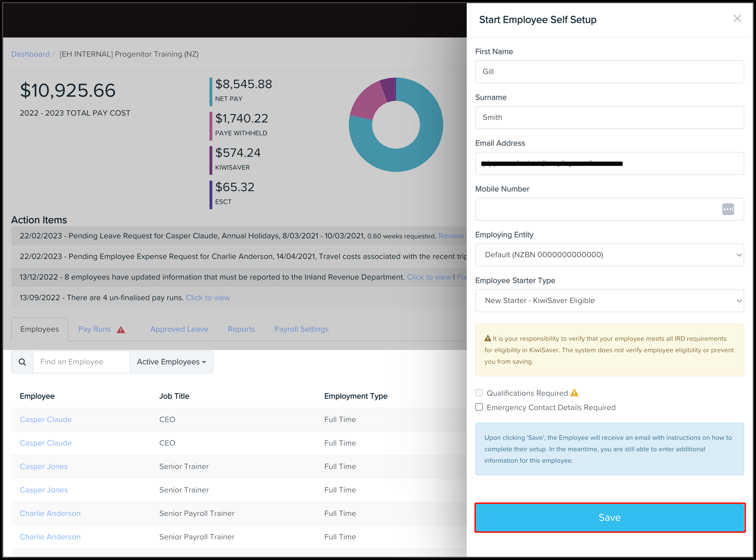The image size is (756, 560).
Task: Click the password manager icon in Mobile Number field
Action: pos(728,209)
